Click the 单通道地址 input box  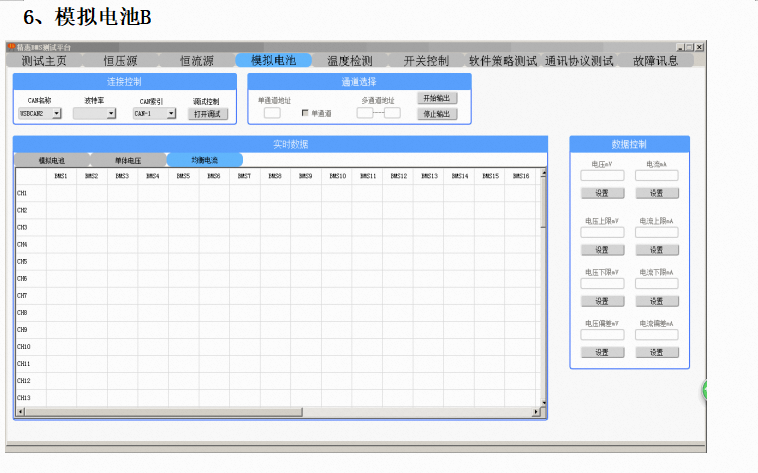point(272,113)
